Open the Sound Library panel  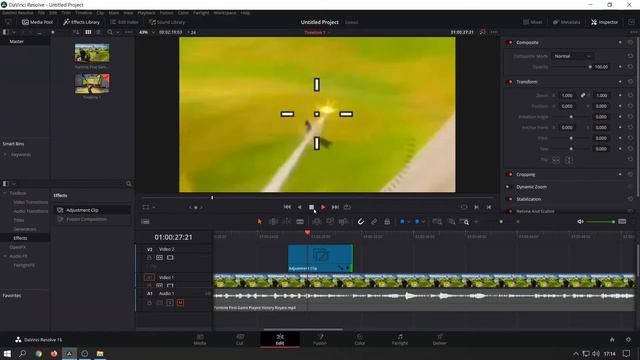(x=167, y=22)
